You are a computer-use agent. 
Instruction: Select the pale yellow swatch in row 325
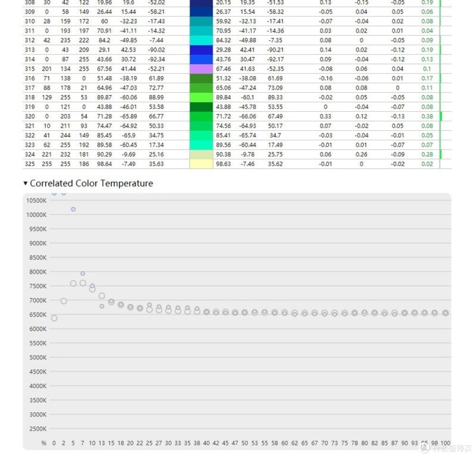click(201, 164)
